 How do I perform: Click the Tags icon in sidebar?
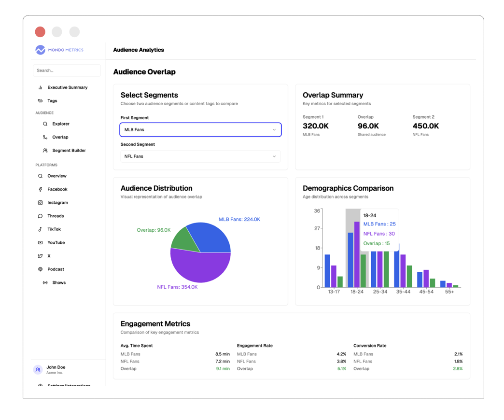pos(41,101)
